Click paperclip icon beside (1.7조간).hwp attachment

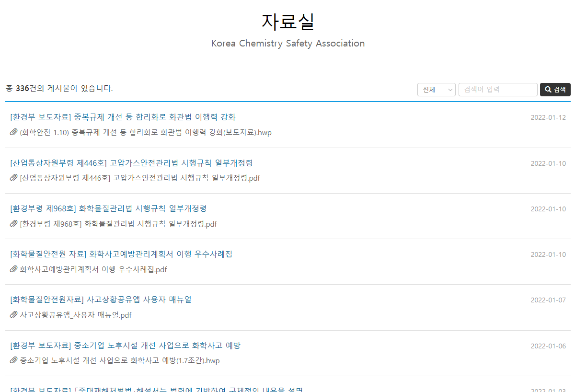[14, 360]
